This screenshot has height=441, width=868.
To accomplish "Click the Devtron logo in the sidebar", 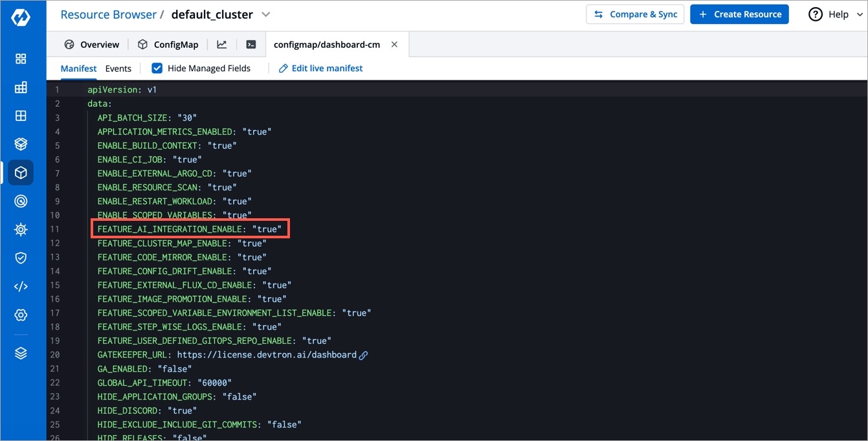I will tap(21, 18).
